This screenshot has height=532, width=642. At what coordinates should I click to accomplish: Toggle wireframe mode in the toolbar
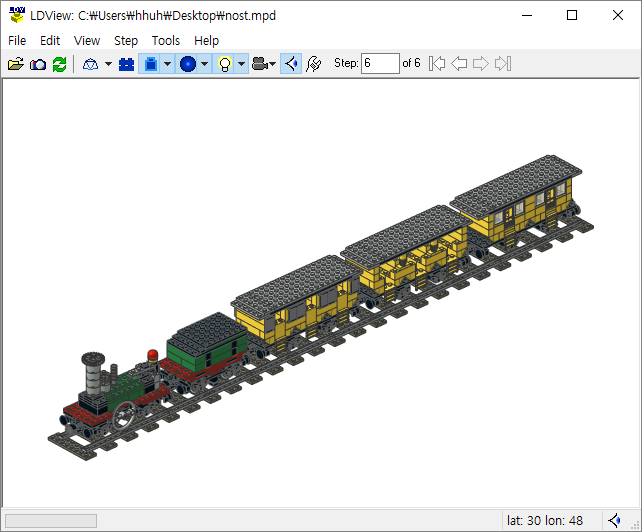90,64
